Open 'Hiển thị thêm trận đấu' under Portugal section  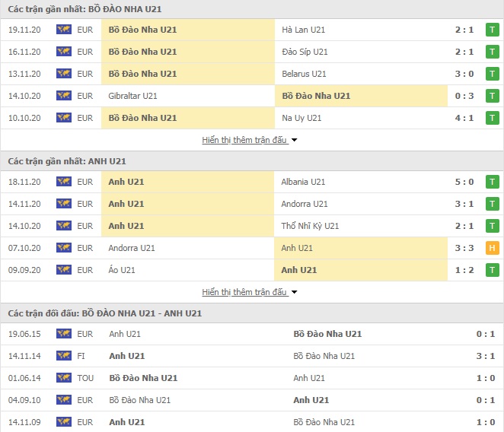point(244,140)
